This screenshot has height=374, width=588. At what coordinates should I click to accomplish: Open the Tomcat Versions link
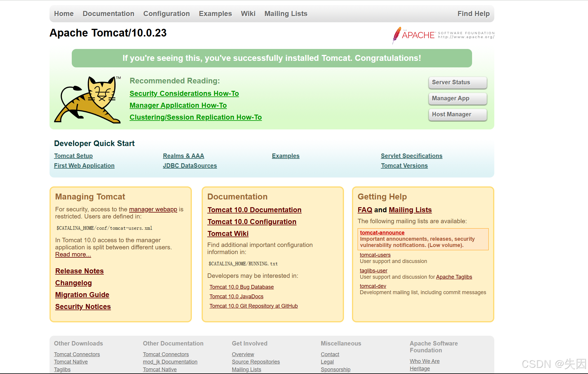pos(404,166)
